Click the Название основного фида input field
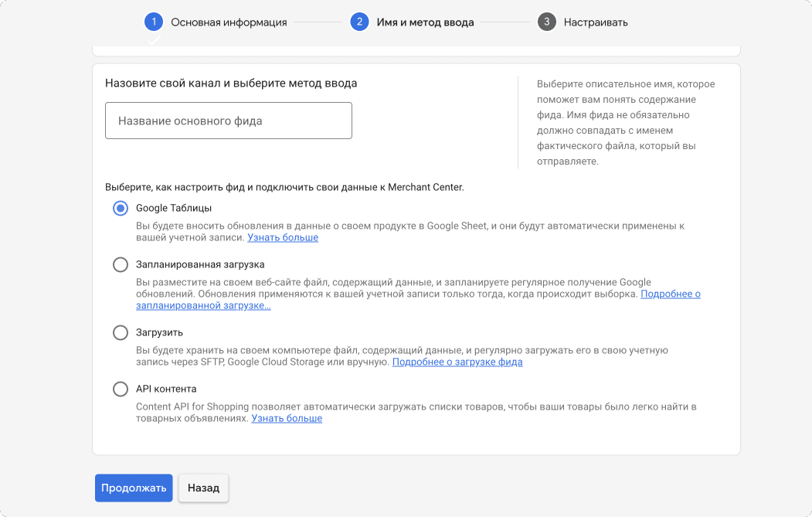The height and width of the screenshot is (517, 812). click(229, 121)
